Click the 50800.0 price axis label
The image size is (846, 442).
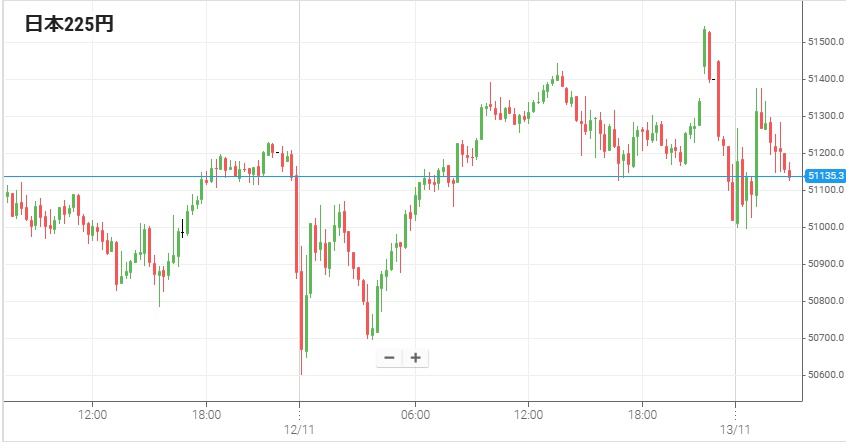824,301
